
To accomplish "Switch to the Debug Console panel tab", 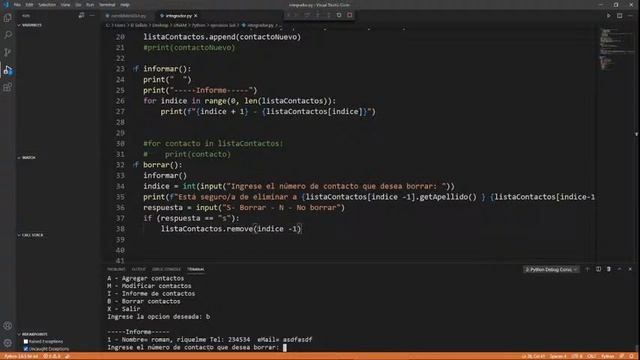I will click(166, 269).
